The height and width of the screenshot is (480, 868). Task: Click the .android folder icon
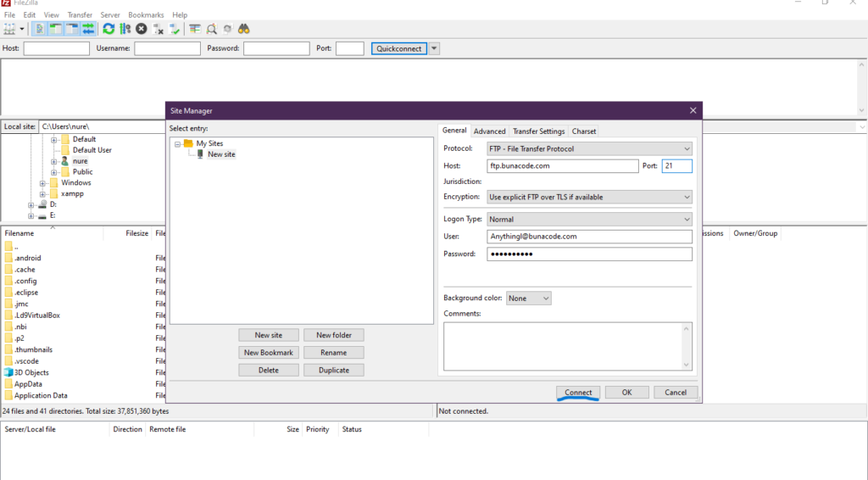coord(8,258)
